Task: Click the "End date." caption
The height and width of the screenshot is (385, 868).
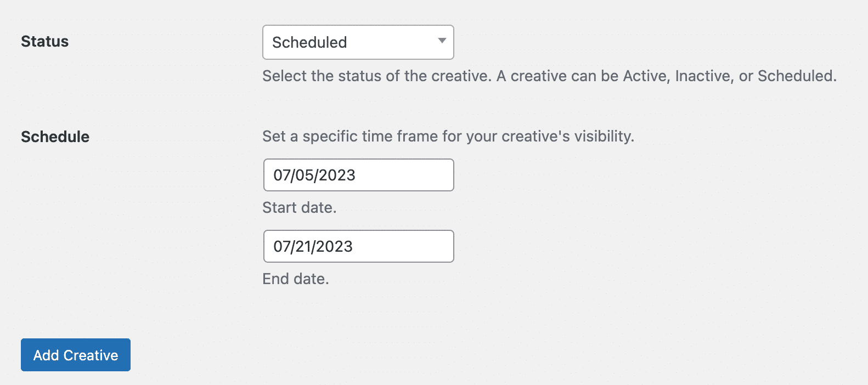Action: [295, 279]
